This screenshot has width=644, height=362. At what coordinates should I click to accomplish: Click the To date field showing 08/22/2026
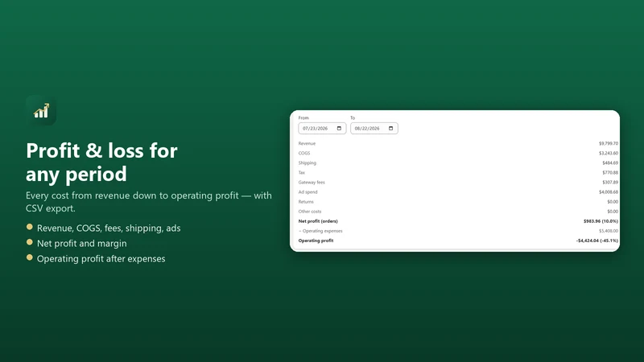pos(374,129)
